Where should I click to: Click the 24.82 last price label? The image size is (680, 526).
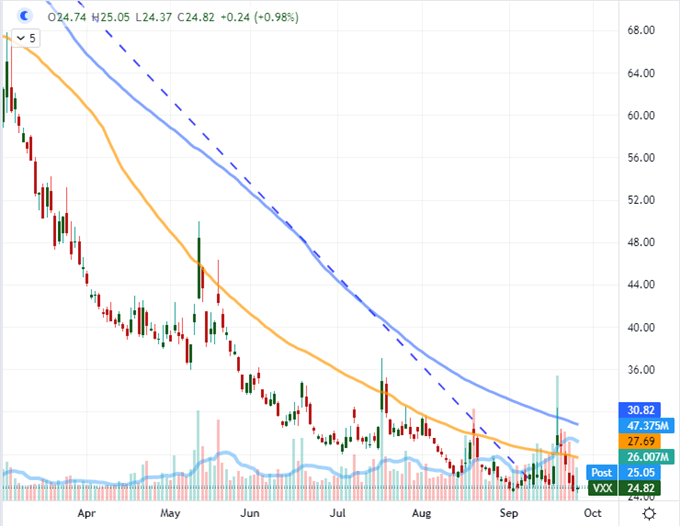tap(640, 488)
